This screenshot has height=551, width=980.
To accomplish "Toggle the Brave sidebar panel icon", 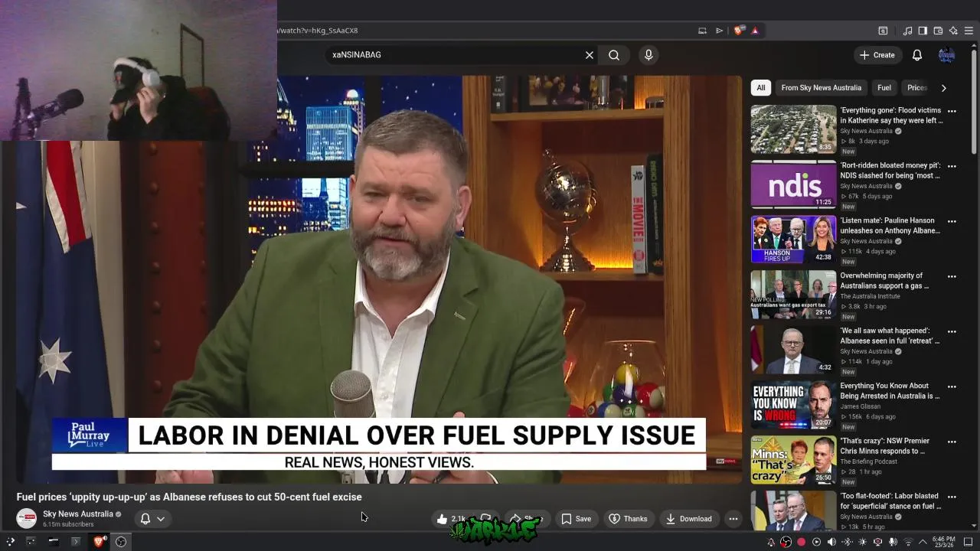I will 923,31.
